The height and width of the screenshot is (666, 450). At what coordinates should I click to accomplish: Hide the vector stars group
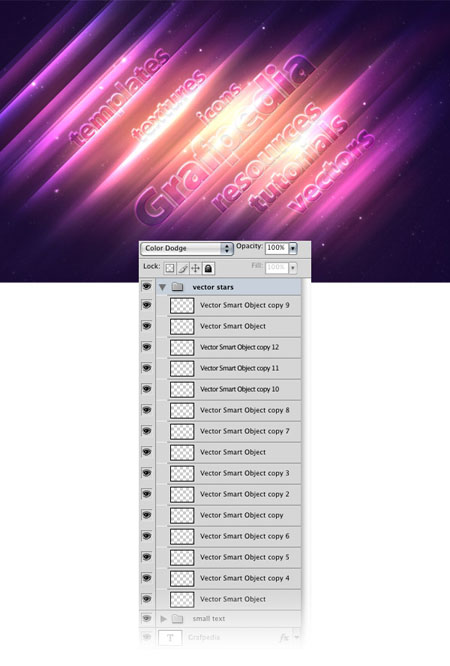(x=147, y=287)
